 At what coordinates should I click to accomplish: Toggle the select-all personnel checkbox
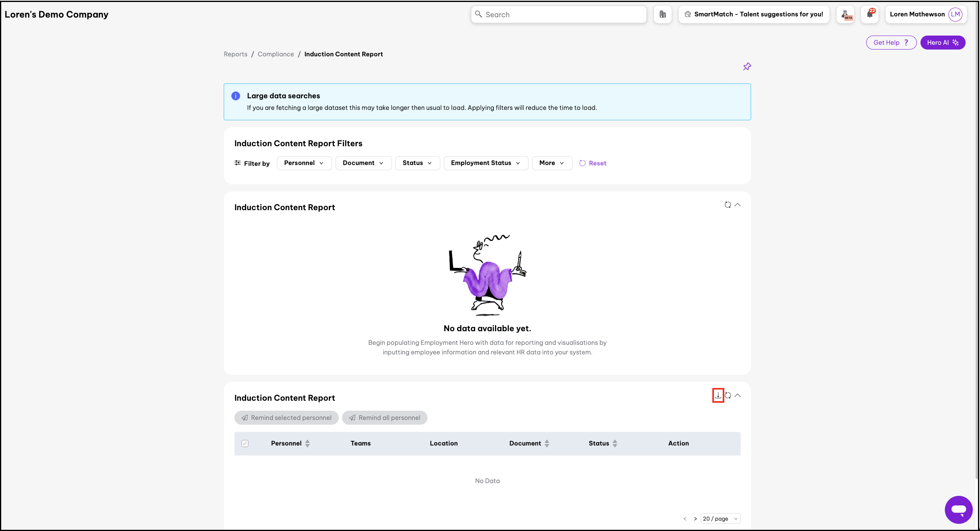click(245, 443)
